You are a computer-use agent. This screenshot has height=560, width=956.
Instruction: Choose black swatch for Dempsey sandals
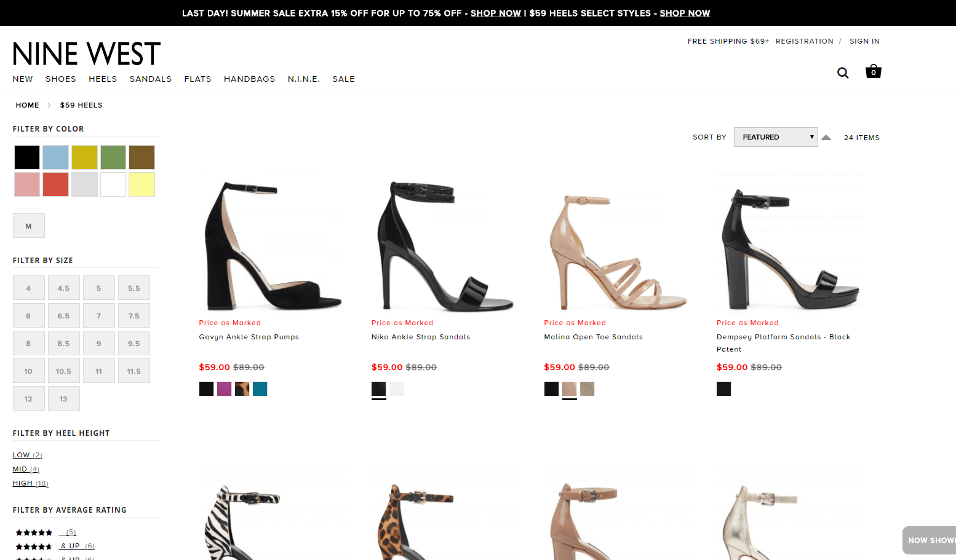coord(724,388)
